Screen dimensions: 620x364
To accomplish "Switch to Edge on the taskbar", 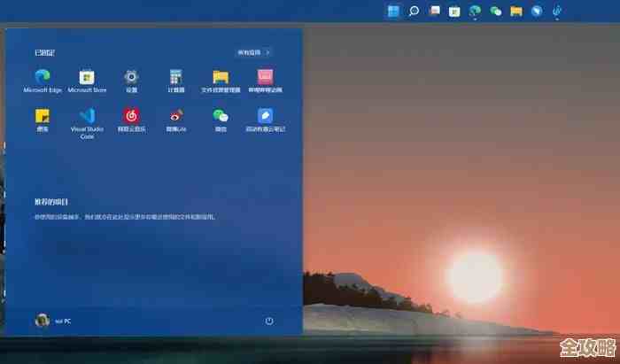I will pos(475,11).
